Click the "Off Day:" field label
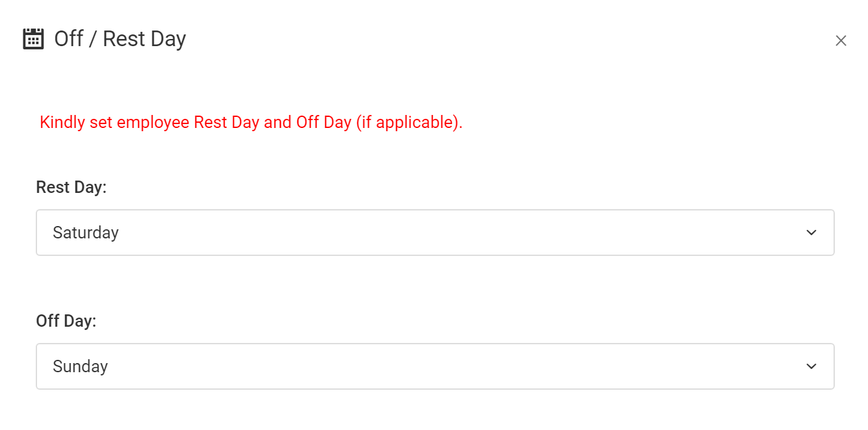868x430 pixels. tap(66, 321)
